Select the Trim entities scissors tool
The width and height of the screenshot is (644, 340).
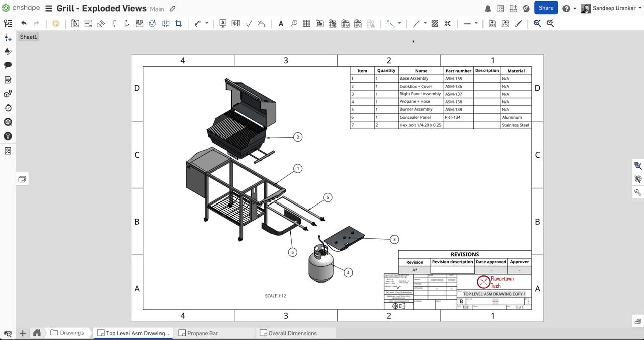(x=447, y=23)
